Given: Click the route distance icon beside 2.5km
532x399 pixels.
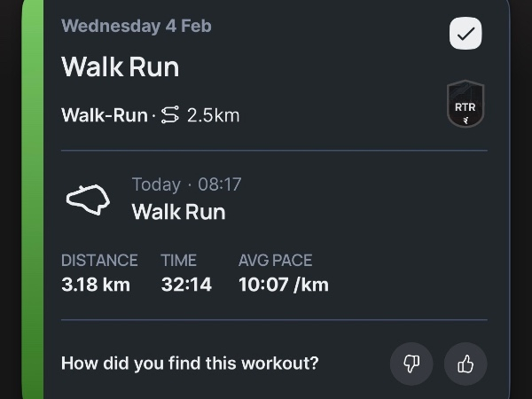Looking at the screenshot, I should click(x=170, y=115).
